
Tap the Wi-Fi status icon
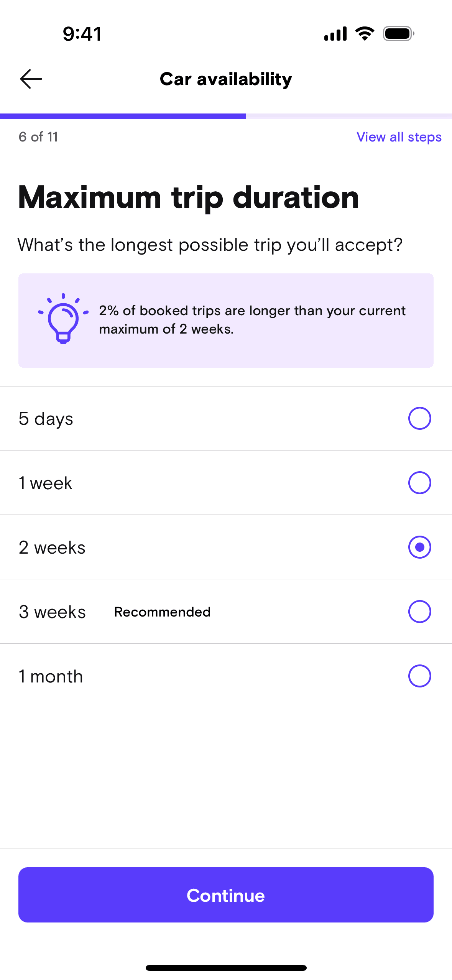[x=365, y=34]
